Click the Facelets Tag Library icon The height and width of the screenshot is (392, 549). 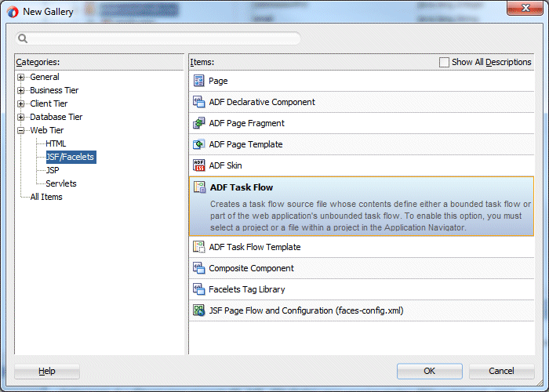tap(199, 289)
